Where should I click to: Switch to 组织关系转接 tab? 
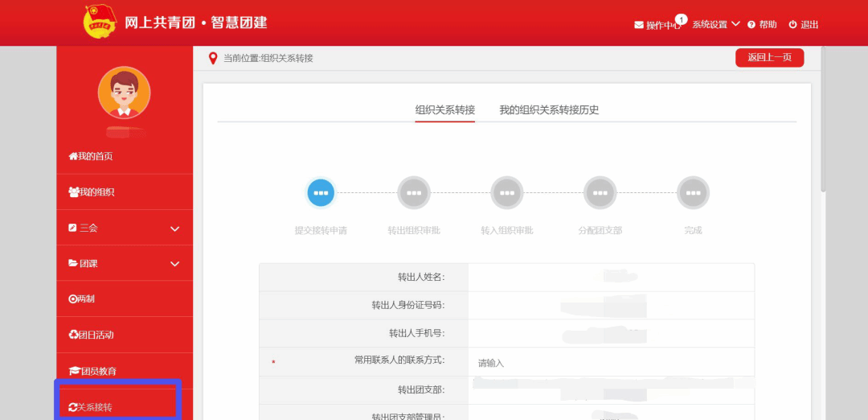point(444,110)
